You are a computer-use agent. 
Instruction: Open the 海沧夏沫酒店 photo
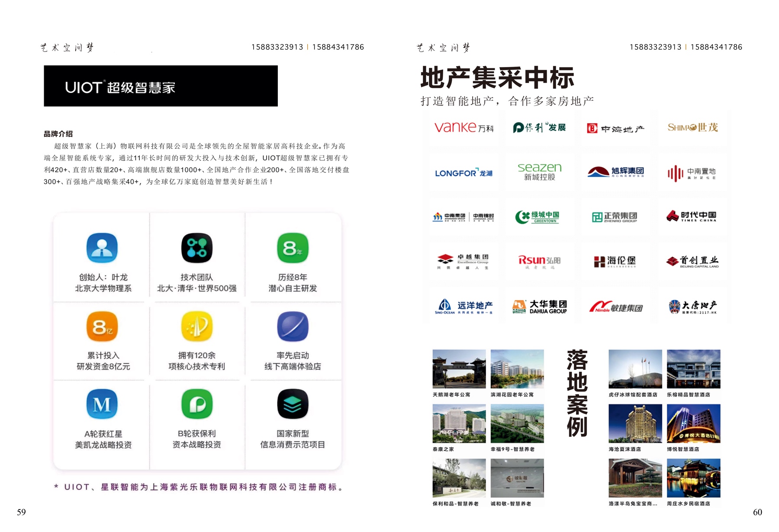[x=635, y=423]
